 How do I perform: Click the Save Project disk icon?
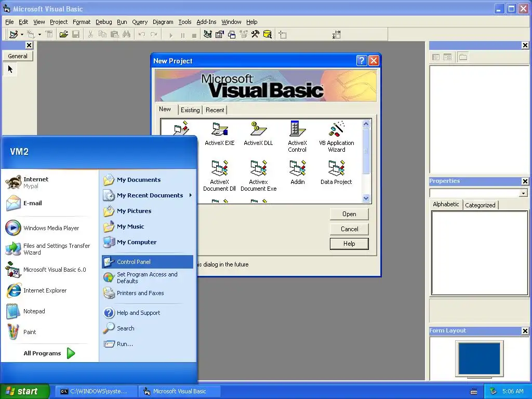click(76, 34)
